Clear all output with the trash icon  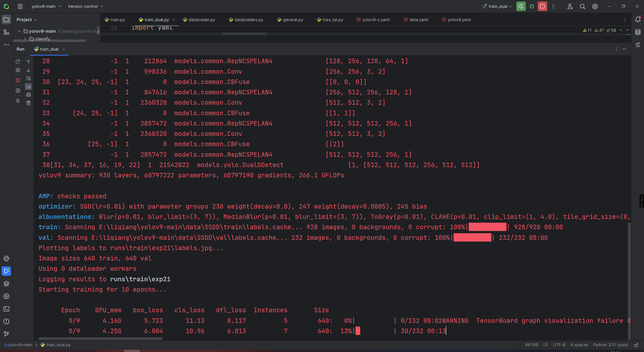coord(28,103)
